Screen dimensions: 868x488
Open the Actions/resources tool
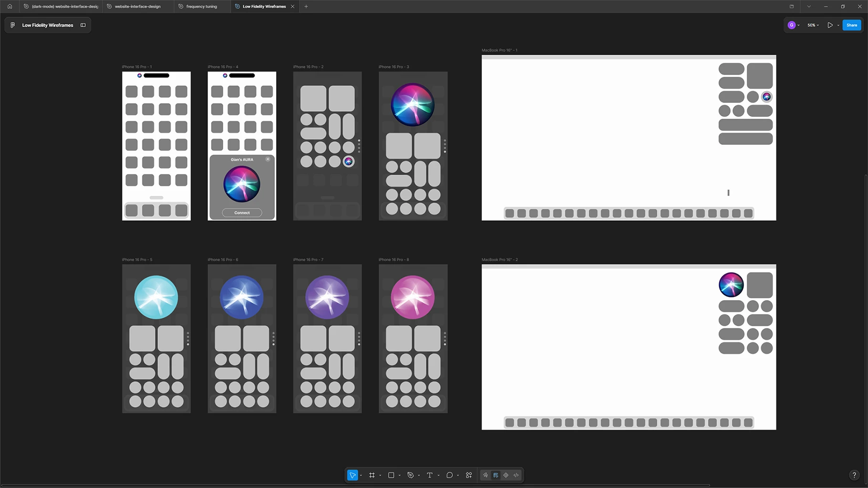(469, 475)
